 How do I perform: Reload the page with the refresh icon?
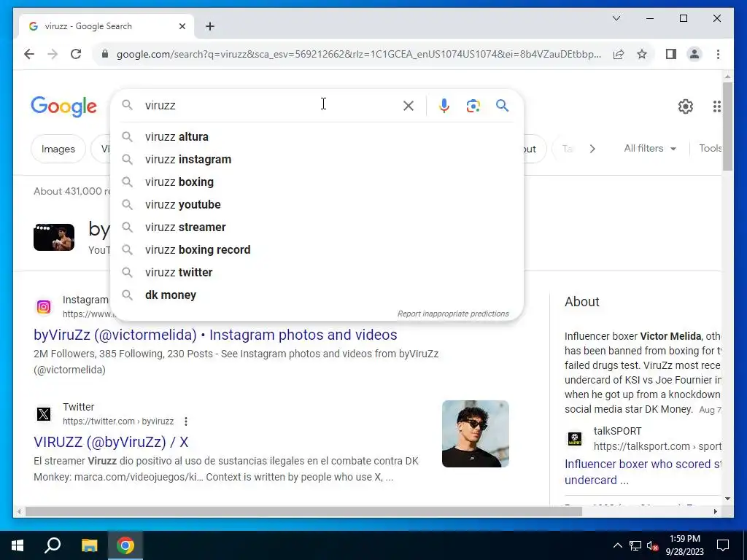[76, 54]
